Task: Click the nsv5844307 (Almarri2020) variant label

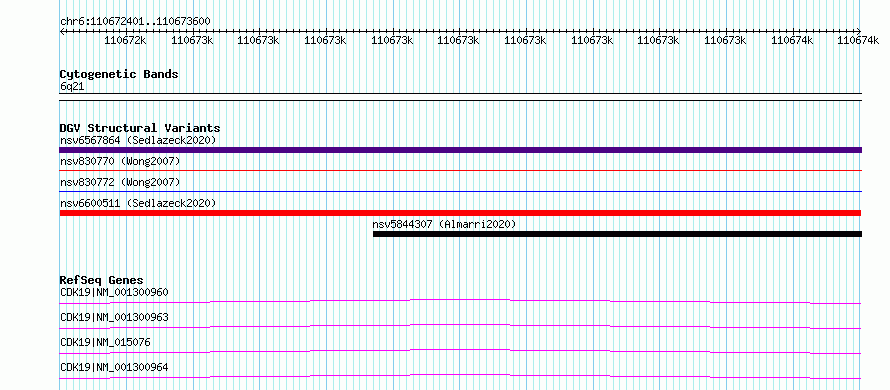Action: 444,224
